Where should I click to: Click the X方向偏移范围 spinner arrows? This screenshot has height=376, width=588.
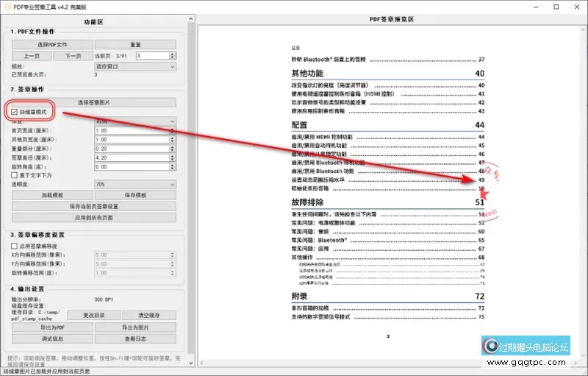click(173, 255)
